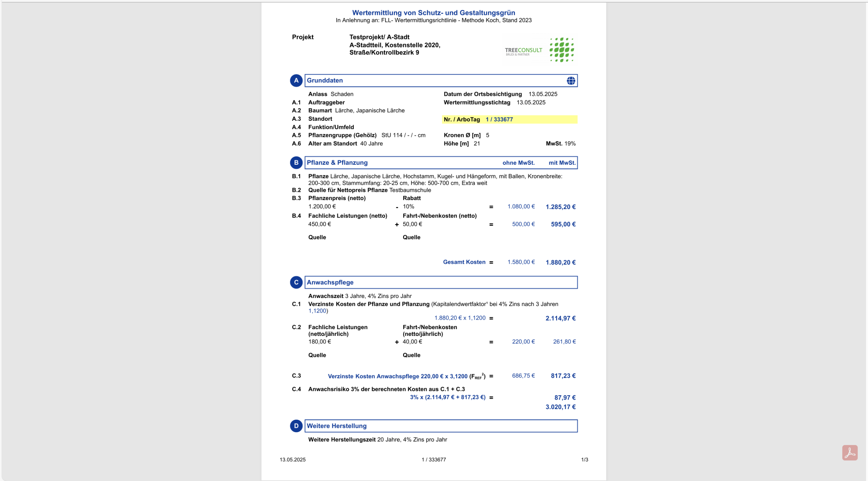
Task: Click the Anlass value Schaden
Action: [342, 94]
